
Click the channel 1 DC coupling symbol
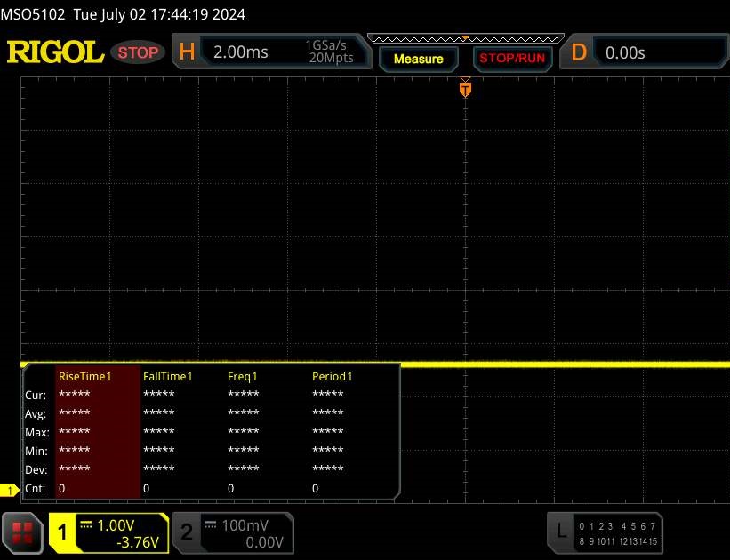click(x=86, y=524)
